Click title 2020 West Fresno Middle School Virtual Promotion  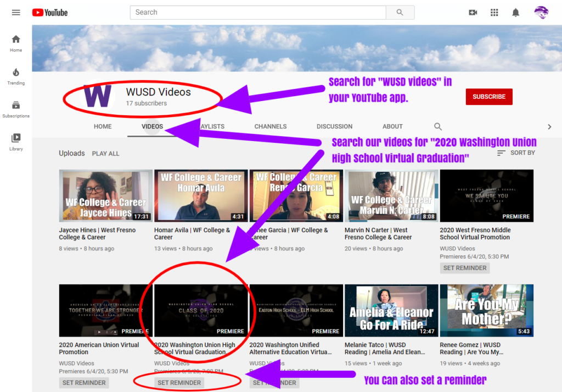475,233
